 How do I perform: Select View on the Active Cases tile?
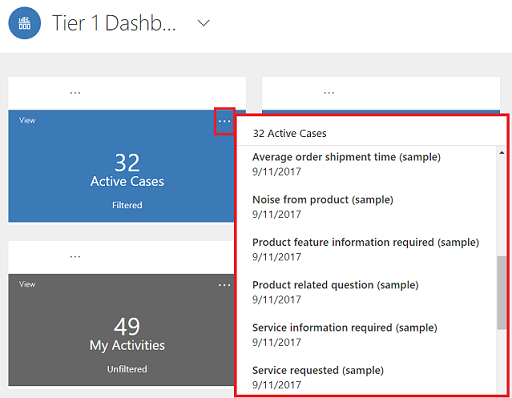[x=27, y=120]
